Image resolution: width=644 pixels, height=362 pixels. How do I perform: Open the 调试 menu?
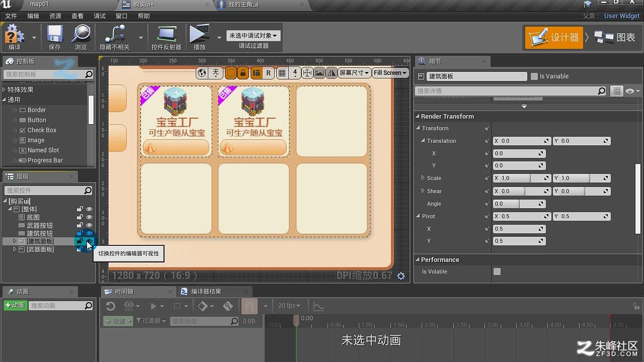[x=100, y=16]
